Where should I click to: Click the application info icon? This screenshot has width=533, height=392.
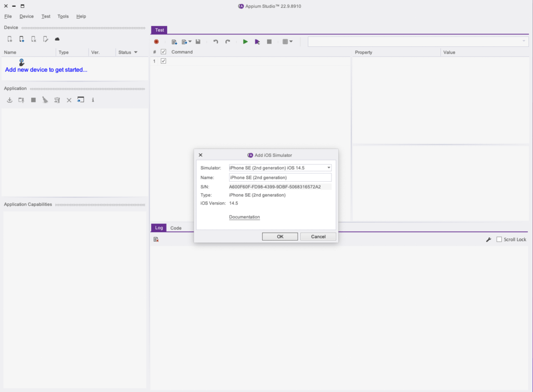click(93, 100)
